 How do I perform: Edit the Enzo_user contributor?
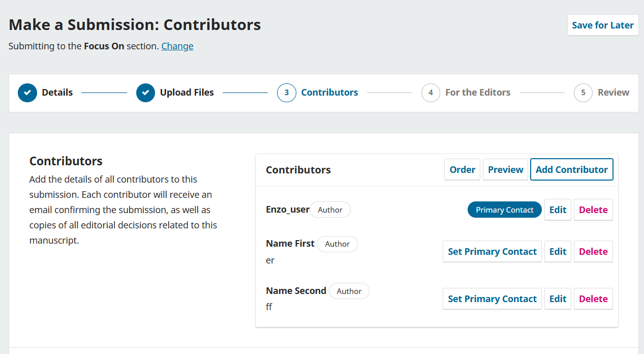(558, 210)
